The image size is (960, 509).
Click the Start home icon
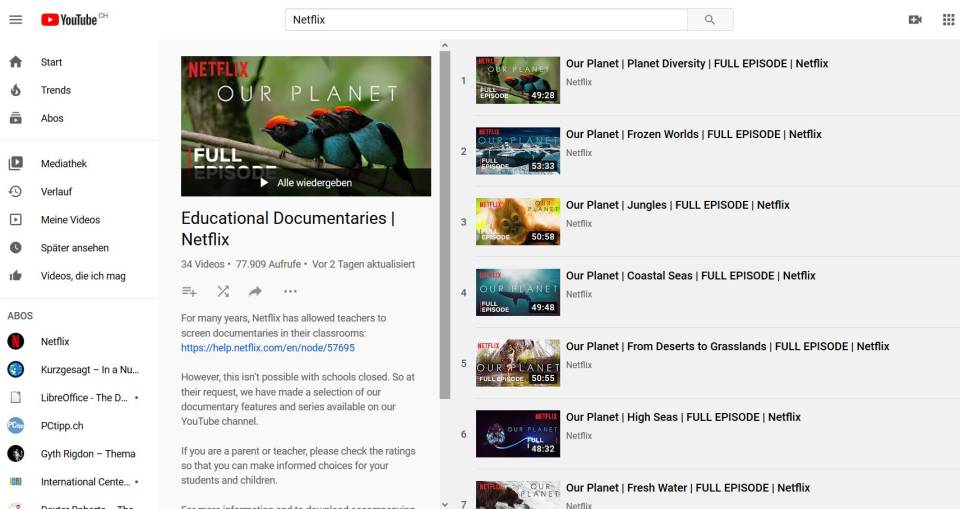click(16, 62)
